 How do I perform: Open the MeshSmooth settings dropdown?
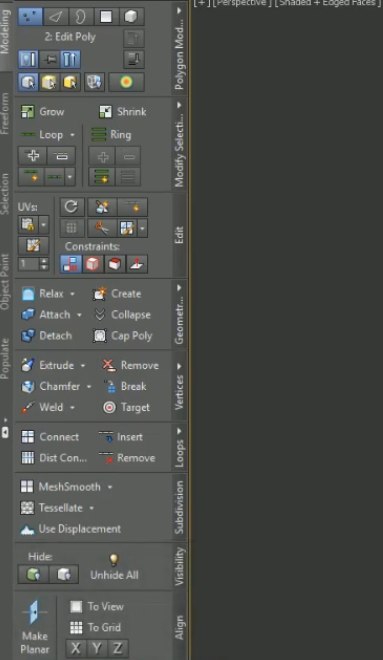tap(110, 487)
